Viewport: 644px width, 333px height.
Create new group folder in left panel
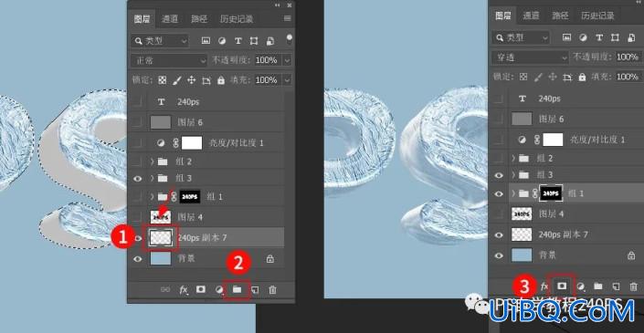(237, 289)
